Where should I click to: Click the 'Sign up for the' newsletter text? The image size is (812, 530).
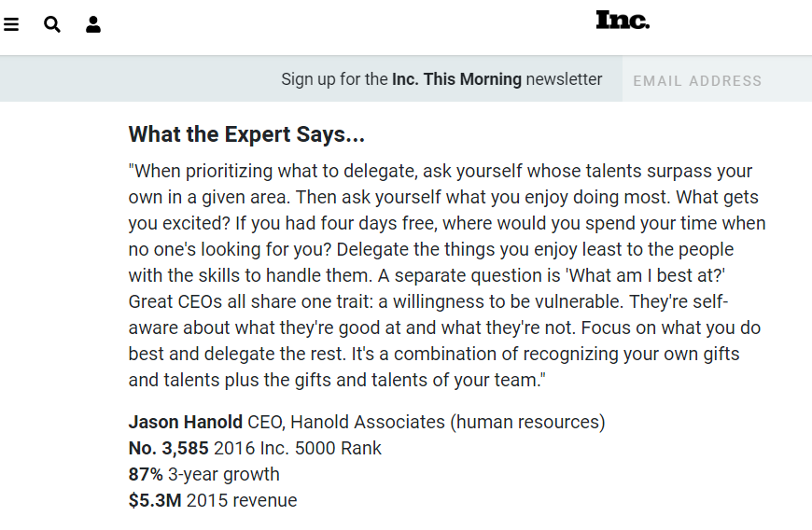click(334, 79)
